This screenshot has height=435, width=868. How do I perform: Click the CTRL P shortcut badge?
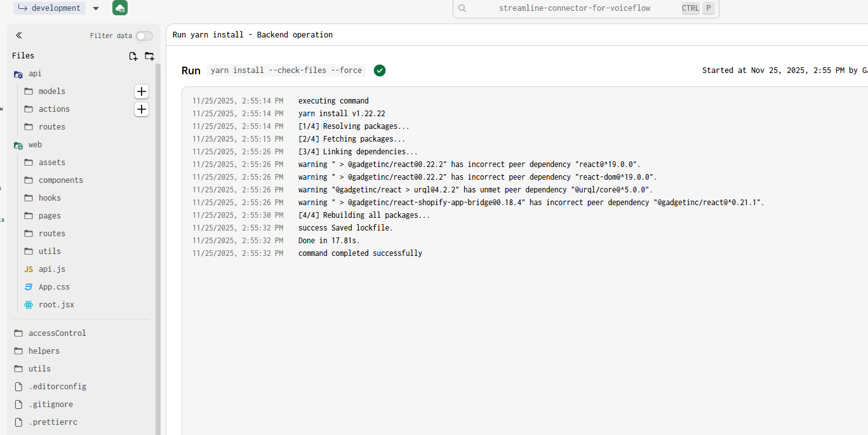pos(698,8)
